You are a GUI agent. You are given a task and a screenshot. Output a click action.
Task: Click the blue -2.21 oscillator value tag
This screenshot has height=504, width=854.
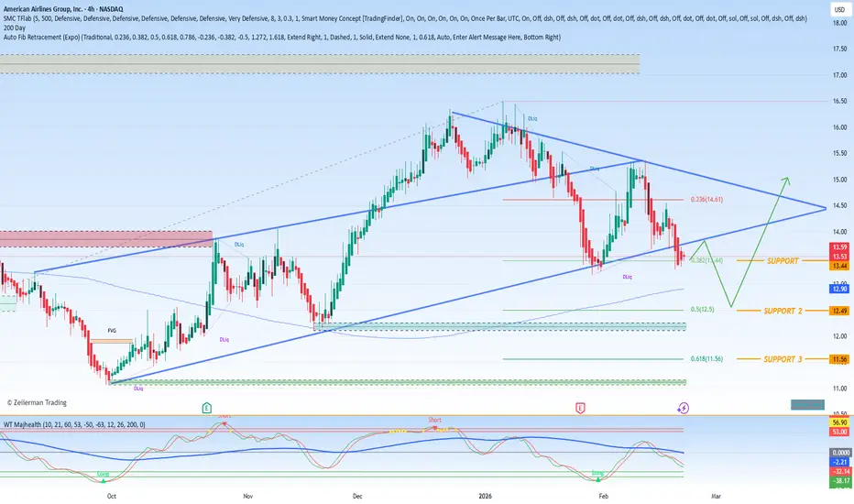coord(839,462)
